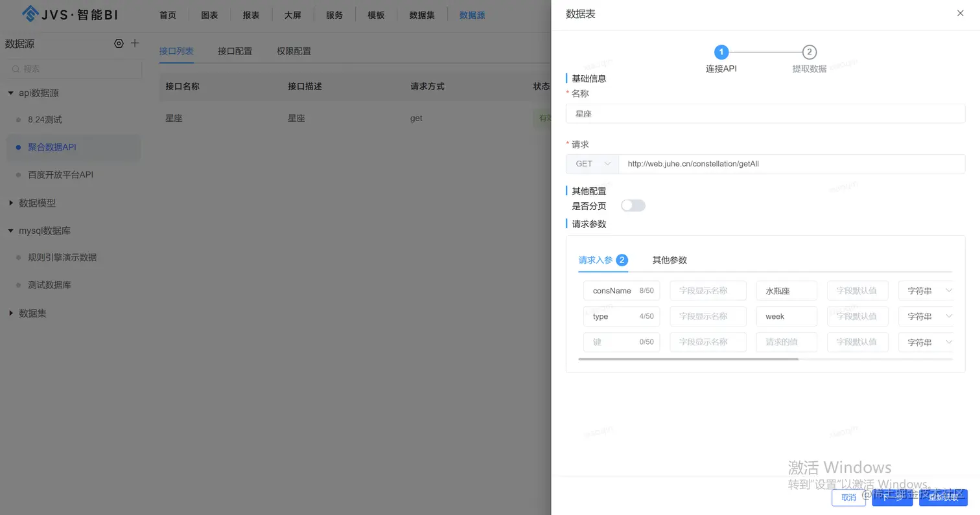Click the 重新获取 button
Viewport: 980px width, 515px height.
pos(943,498)
